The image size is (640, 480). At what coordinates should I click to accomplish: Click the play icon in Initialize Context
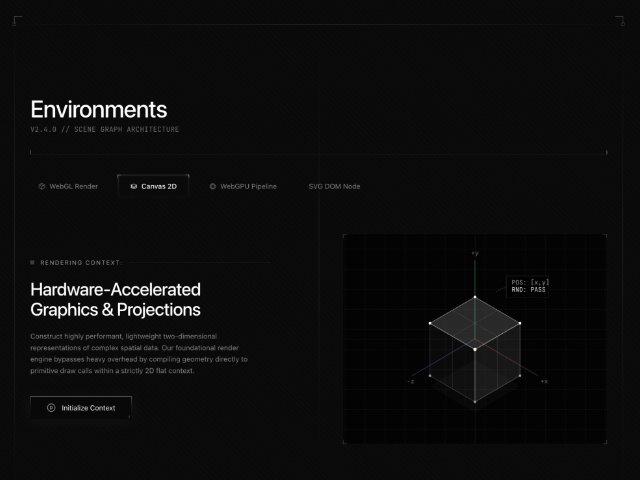[51, 408]
